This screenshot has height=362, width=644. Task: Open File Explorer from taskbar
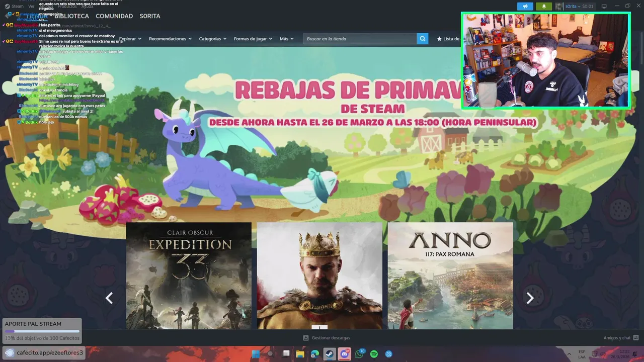(300, 354)
